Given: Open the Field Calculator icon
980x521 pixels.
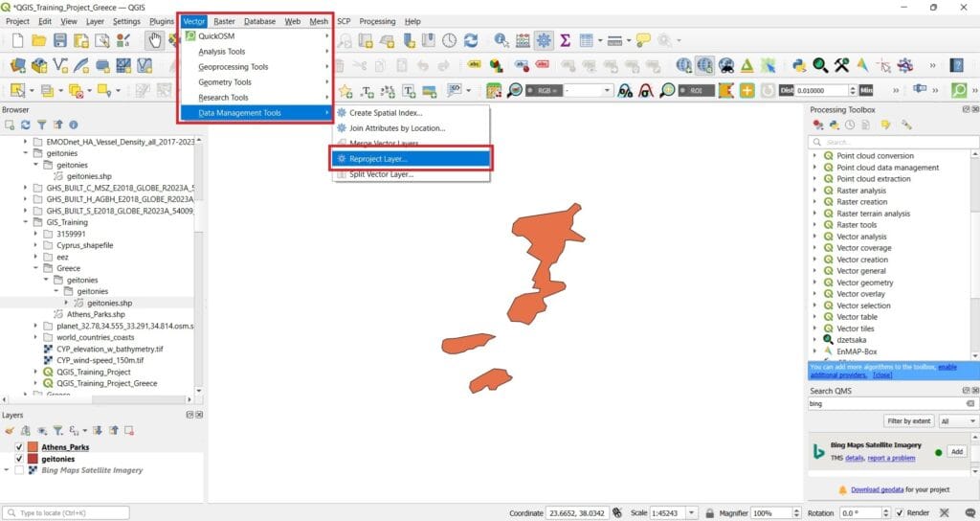Looking at the screenshot, I should [x=523, y=41].
